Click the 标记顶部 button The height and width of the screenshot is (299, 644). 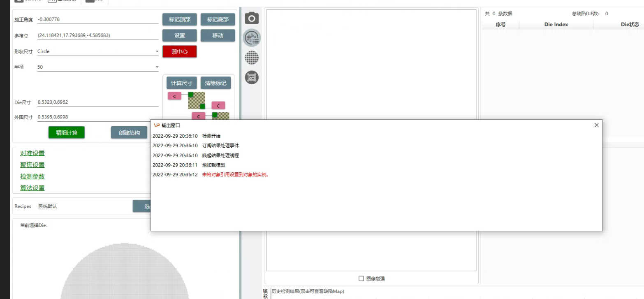pyautogui.click(x=180, y=19)
